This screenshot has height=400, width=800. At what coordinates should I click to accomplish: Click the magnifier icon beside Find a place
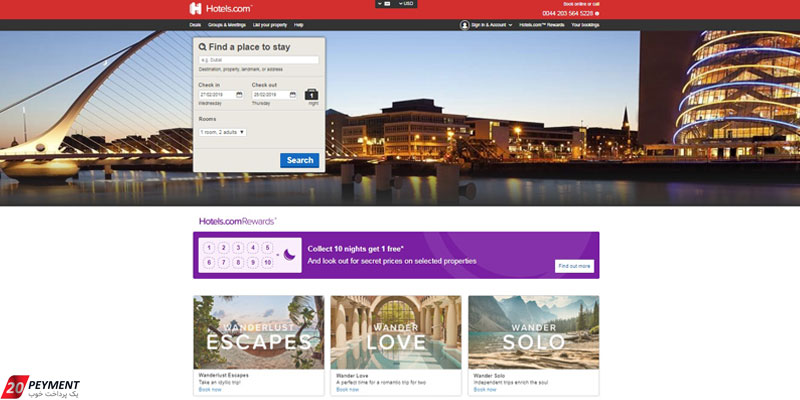[203, 47]
